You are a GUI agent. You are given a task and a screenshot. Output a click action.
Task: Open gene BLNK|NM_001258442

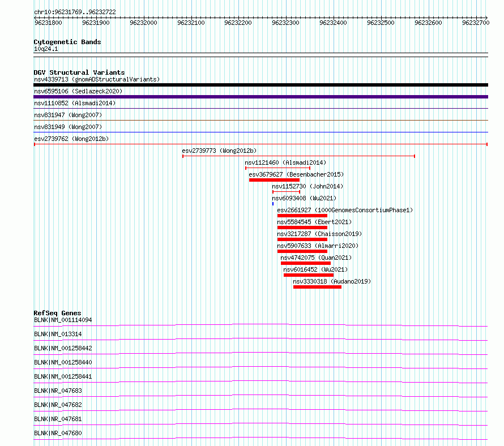coord(63,348)
